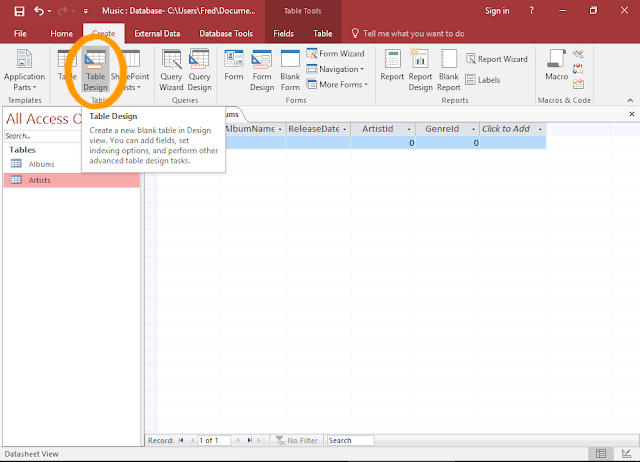
Task: Open ArtistId column dropdown
Action: point(409,129)
